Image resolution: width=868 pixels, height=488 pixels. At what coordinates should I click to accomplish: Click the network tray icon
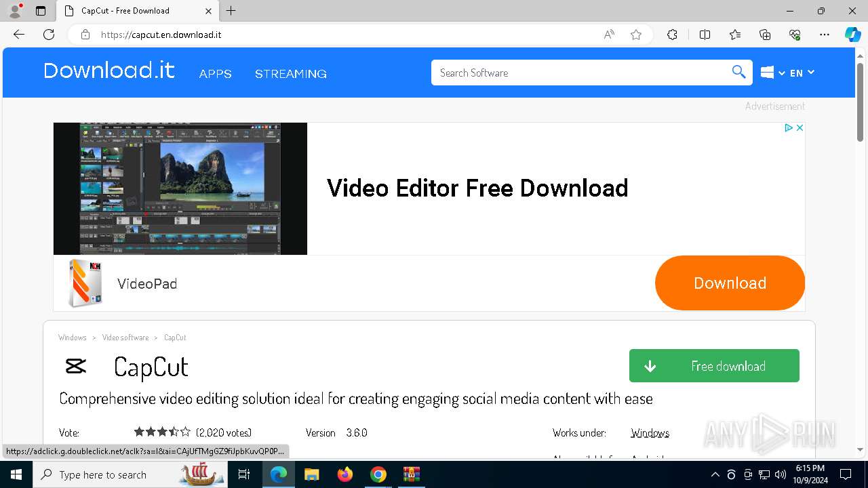pos(764,474)
